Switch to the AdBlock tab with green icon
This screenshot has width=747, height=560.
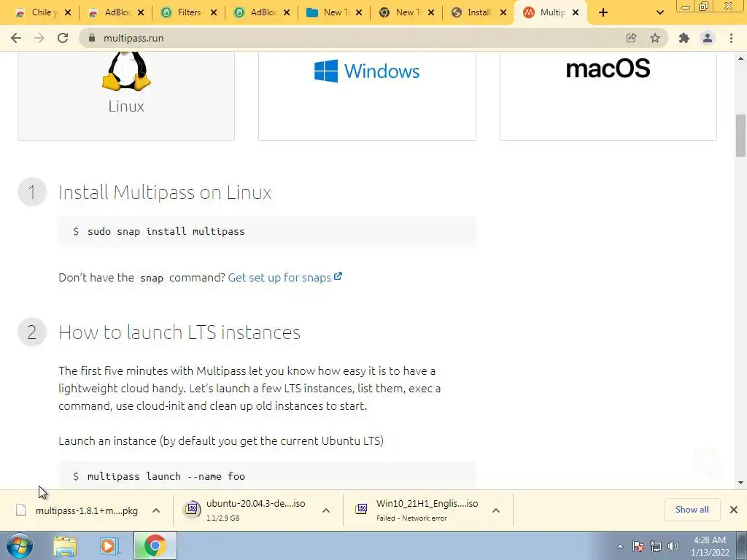click(255, 12)
